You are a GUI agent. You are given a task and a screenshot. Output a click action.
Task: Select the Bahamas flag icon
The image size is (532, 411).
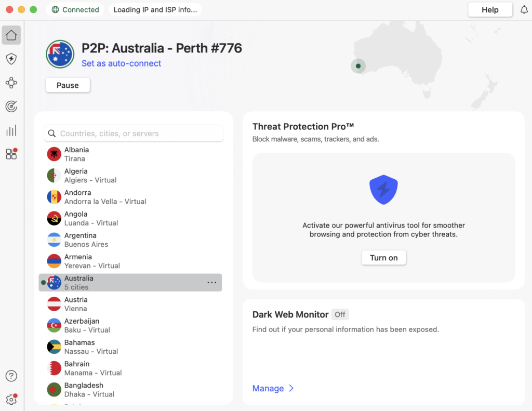pos(54,347)
